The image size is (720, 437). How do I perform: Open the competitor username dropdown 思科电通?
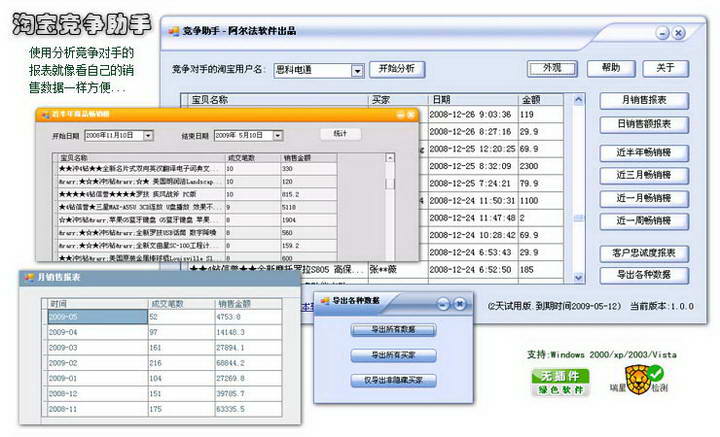pos(357,70)
